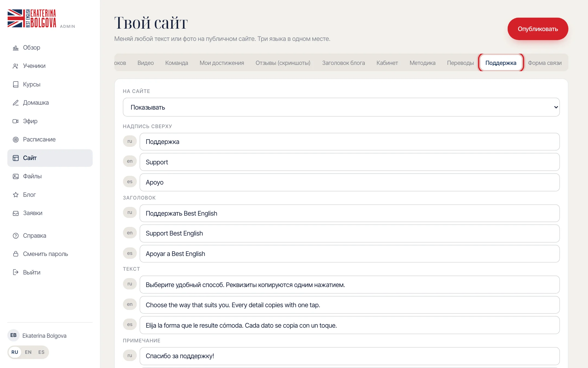Open Расписание in the sidebar
588x368 pixels.
pyautogui.click(x=50, y=140)
